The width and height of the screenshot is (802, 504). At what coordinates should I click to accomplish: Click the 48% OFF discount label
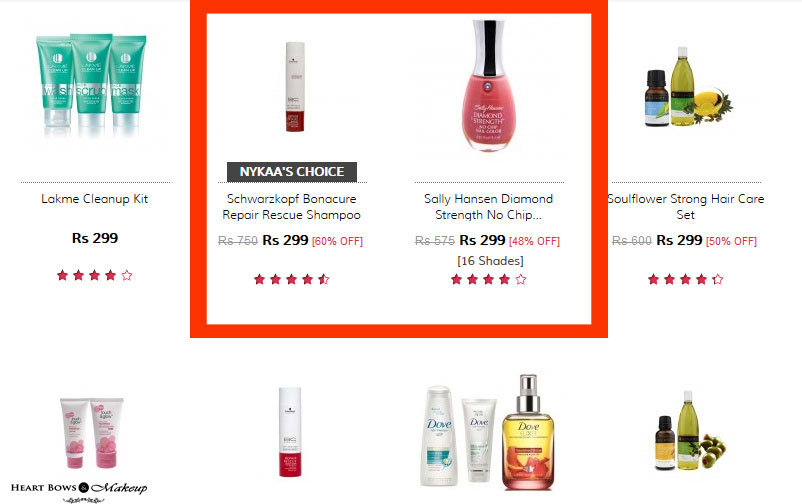(534, 241)
